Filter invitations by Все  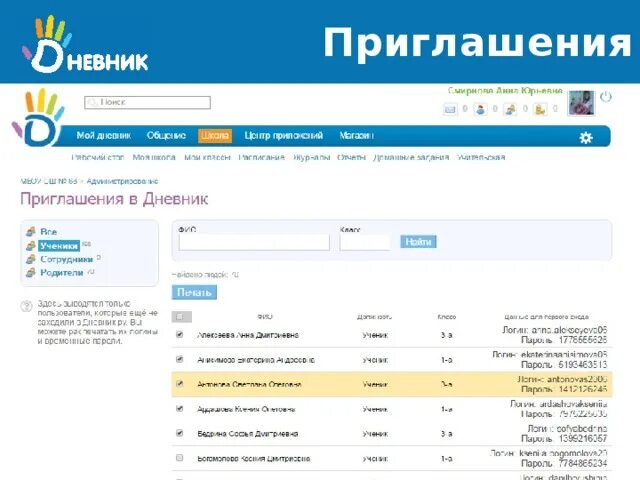pyautogui.click(x=49, y=232)
